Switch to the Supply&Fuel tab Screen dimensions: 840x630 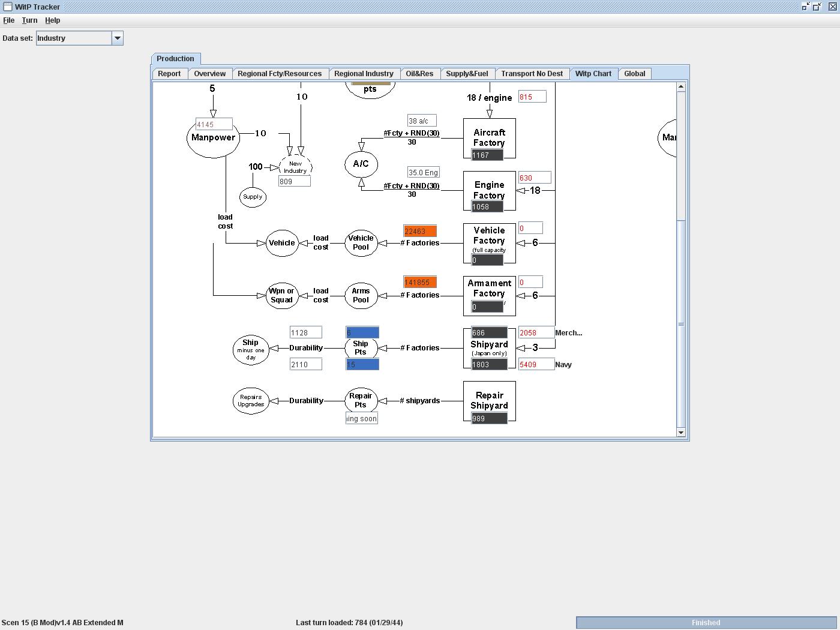467,74
